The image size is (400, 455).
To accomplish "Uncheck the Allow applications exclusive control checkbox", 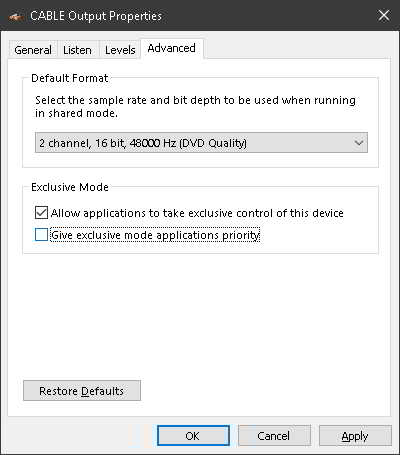I will (x=41, y=213).
